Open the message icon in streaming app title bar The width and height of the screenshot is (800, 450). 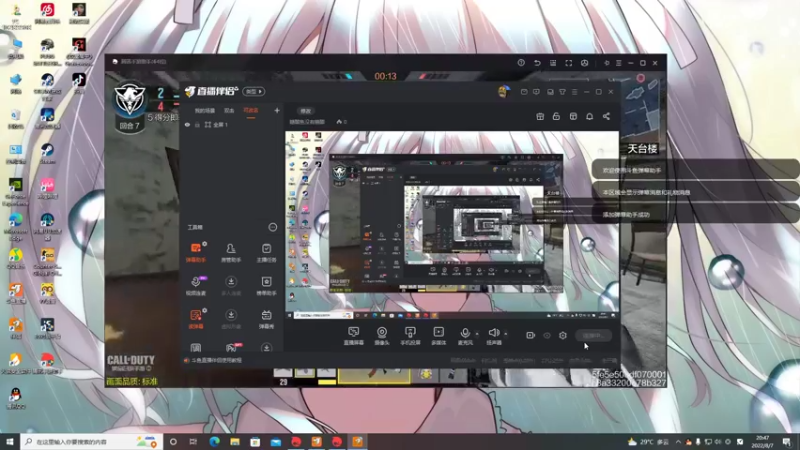click(x=536, y=92)
